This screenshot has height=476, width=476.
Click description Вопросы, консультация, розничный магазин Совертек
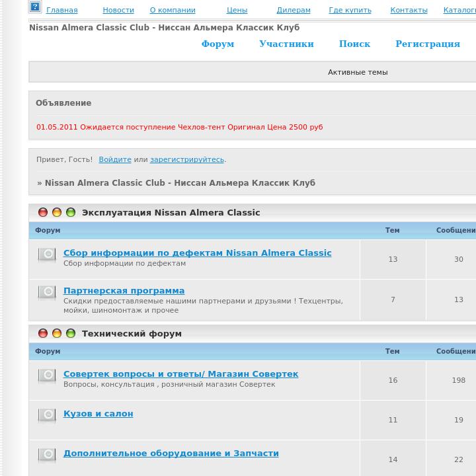(169, 384)
